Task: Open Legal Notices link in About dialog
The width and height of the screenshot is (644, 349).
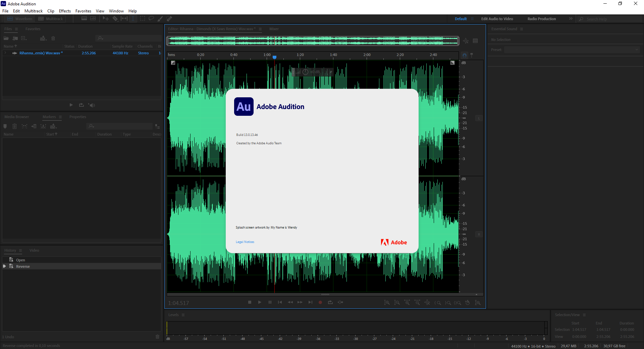Action: pos(245,242)
